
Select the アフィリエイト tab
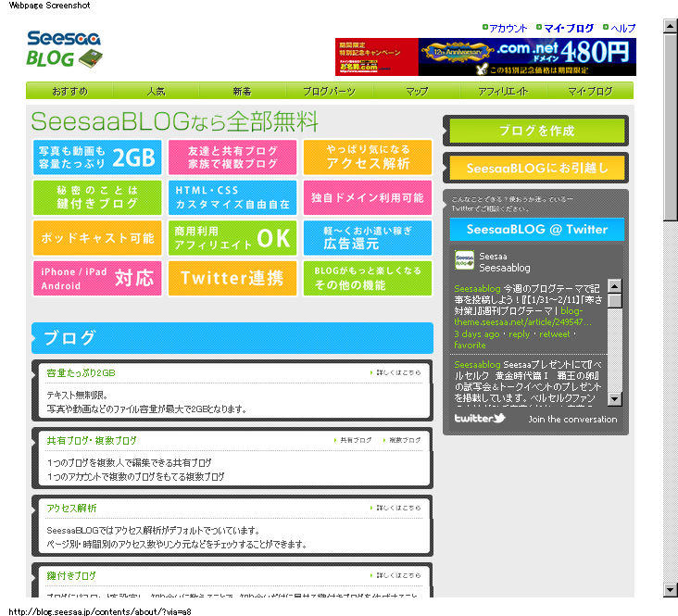[503, 92]
